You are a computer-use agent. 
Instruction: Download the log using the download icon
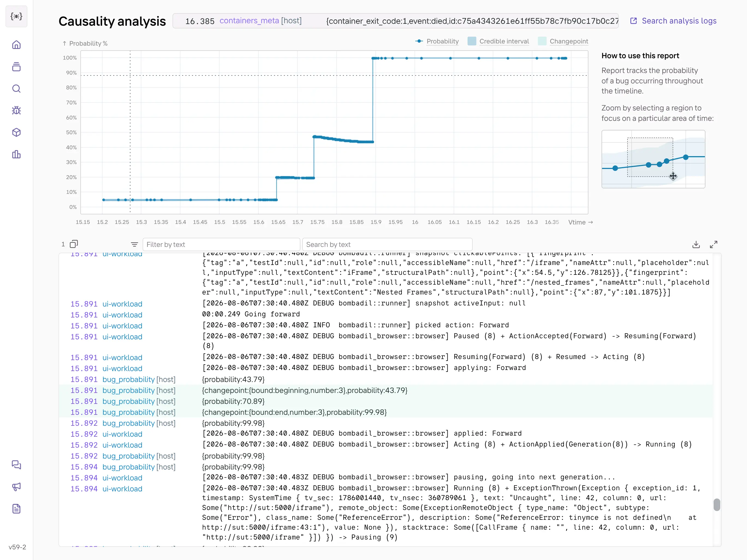pos(696,244)
